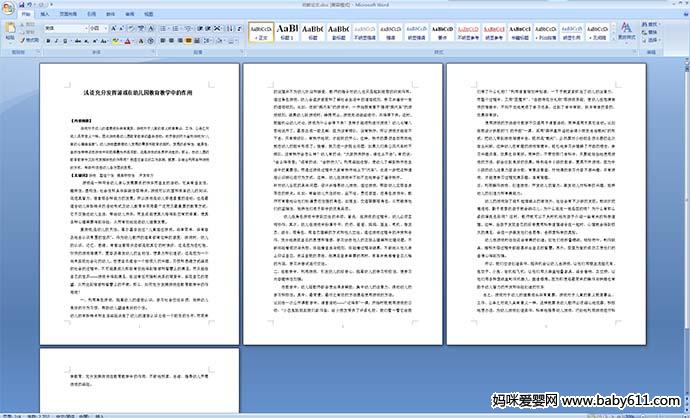Viewport: 690px width, 418px height.
Task: Toggle italic formatting
Action: point(55,40)
